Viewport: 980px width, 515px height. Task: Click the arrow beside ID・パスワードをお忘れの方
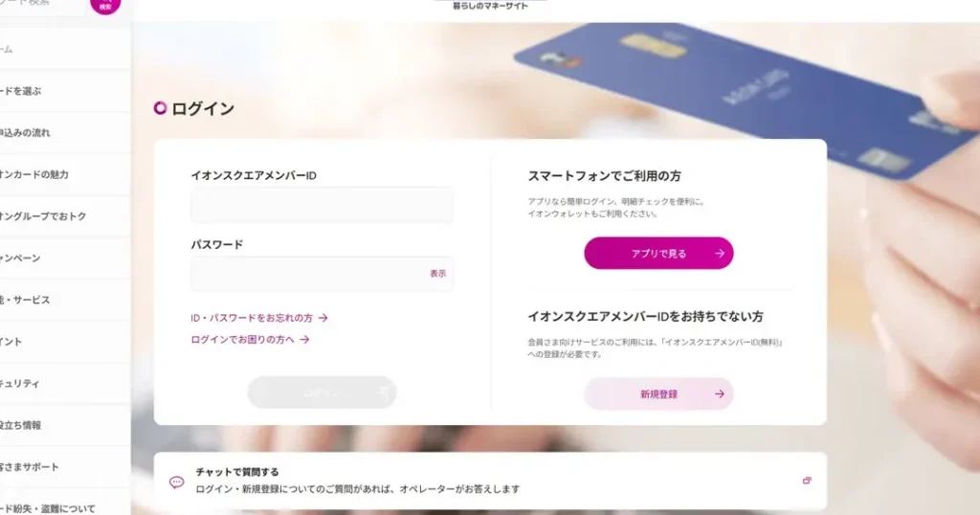pyautogui.click(x=323, y=318)
